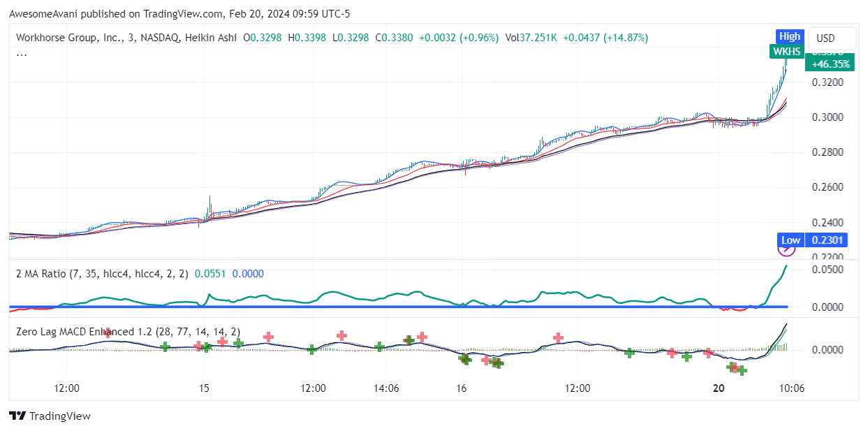Open the USD currency selector
The width and height of the screenshot is (868, 431).
tap(832, 38)
